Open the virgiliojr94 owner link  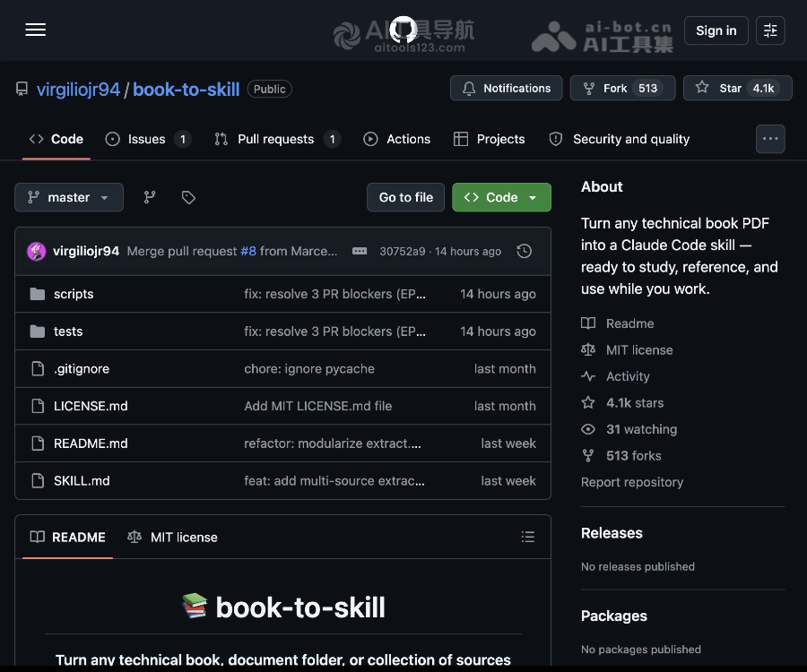(78, 90)
